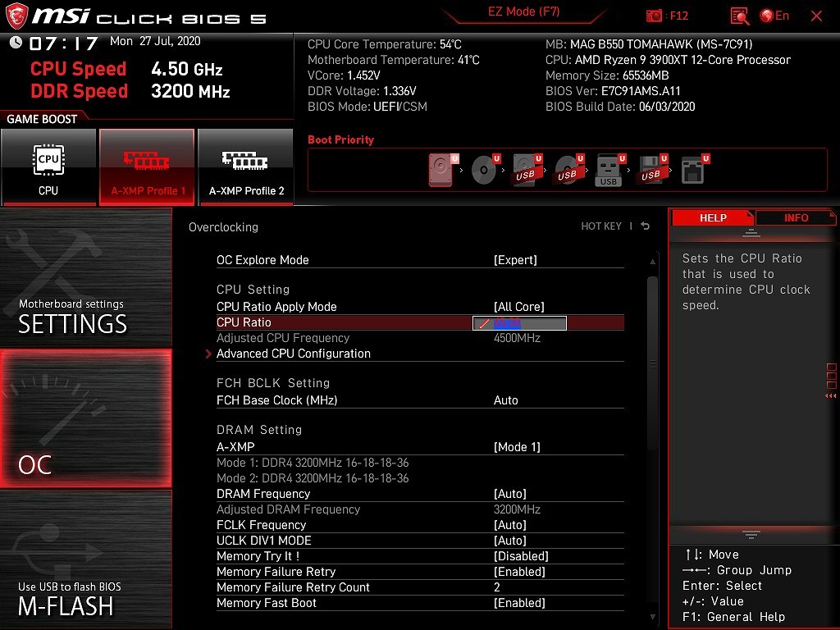Select the network boot device icon
The height and width of the screenshot is (630, 840).
694,171
